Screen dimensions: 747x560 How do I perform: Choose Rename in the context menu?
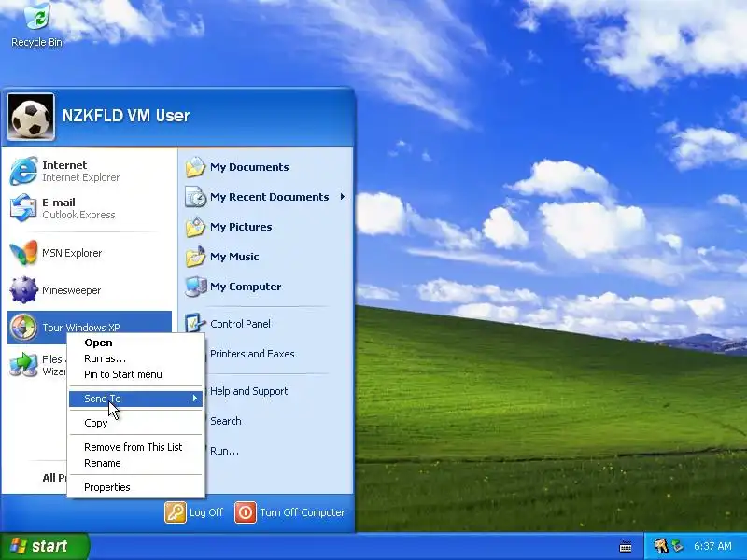point(136,463)
